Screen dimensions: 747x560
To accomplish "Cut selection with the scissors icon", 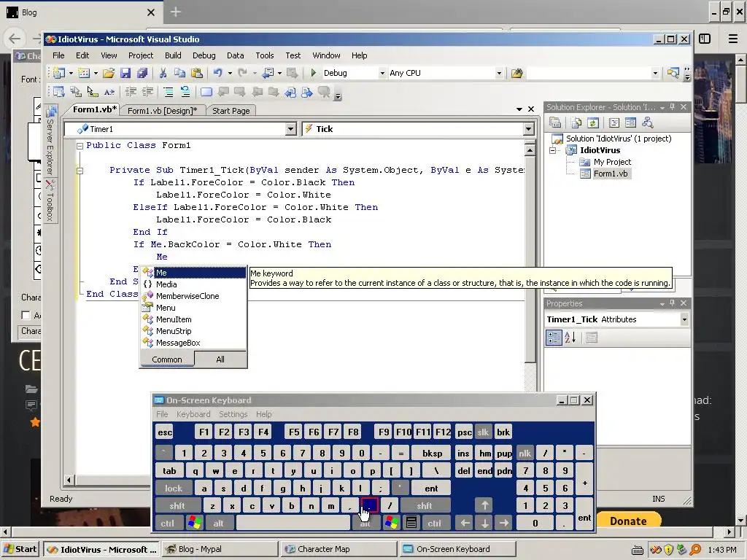I will tap(163, 73).
